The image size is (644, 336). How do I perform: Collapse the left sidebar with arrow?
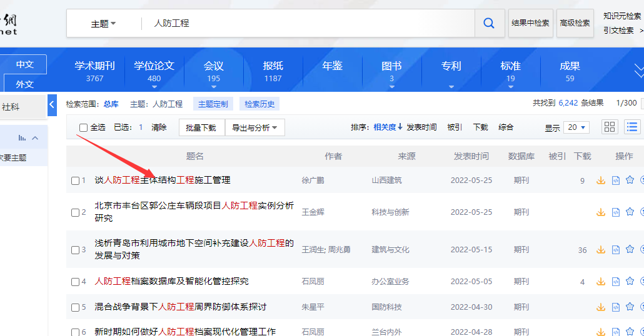[x=52, y=104]
